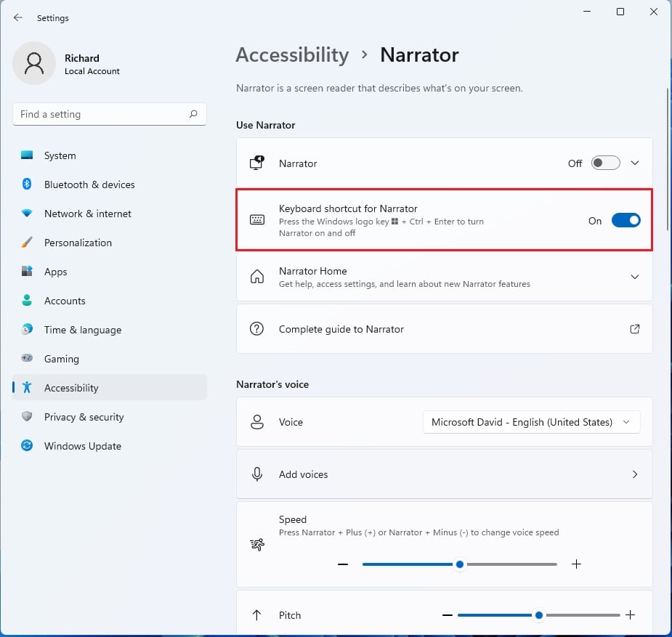Click the search magnifier icon
The height and width of the screenshot is (637, 672).
click(193, 114)
